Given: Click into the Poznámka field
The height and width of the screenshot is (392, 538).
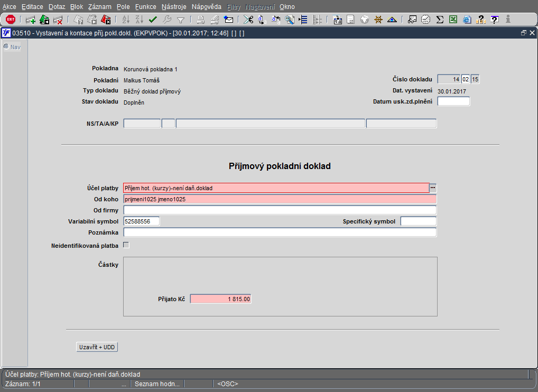Looking at the screenshot, I should [280, 232].
